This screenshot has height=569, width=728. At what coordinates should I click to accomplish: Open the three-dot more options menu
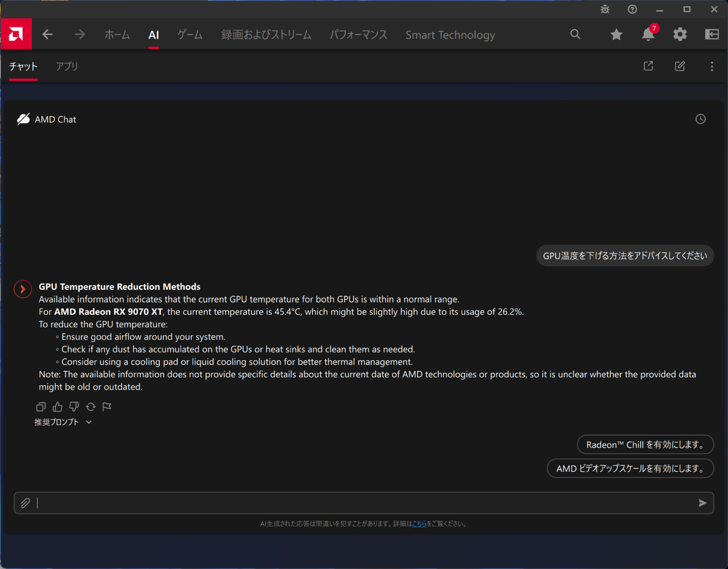712,66
